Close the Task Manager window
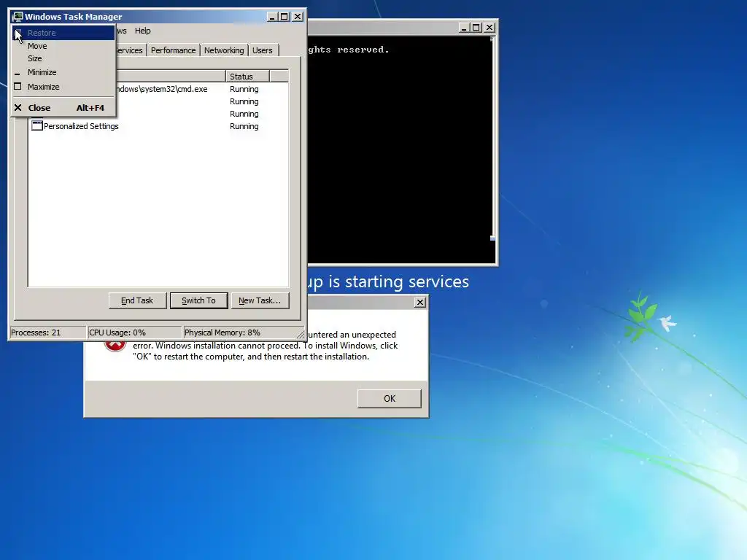 point(298,17)
